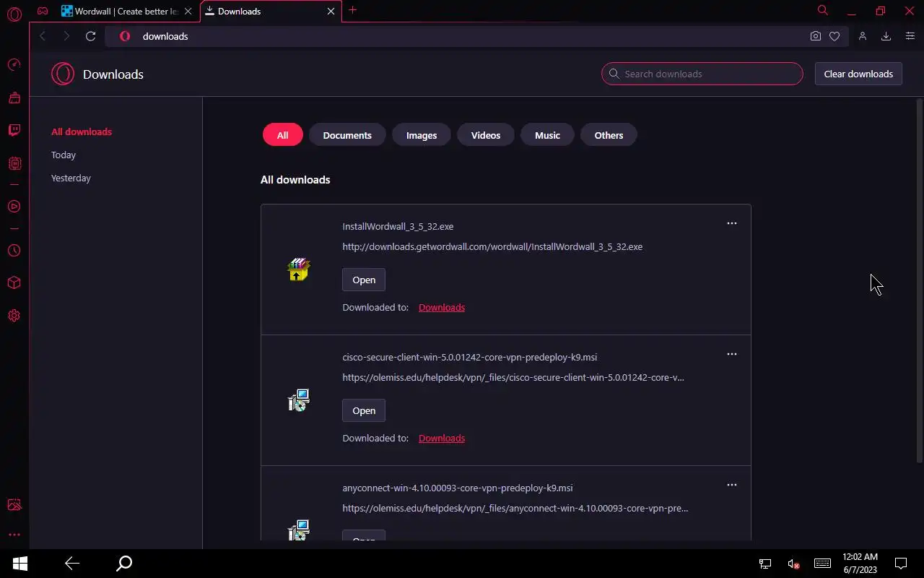This screenshot has width=924, height=578.
Task: Open History clock icon in sidebar
Action: [x=14, y=251]
